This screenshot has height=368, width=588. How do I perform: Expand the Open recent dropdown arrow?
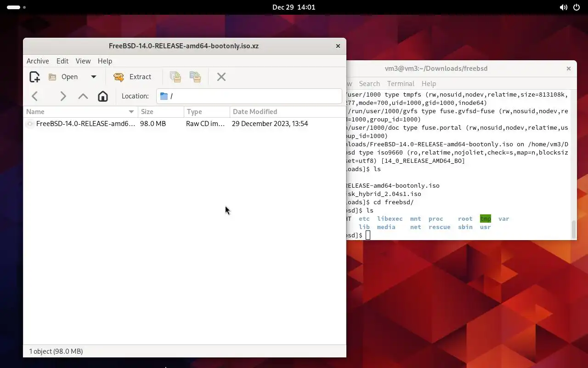(x=94, y=77)
